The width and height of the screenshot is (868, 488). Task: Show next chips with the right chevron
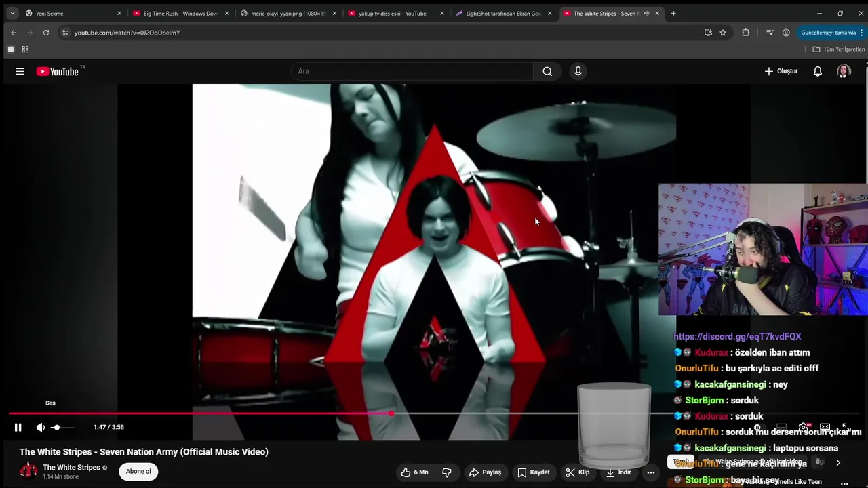pos(838,462)
